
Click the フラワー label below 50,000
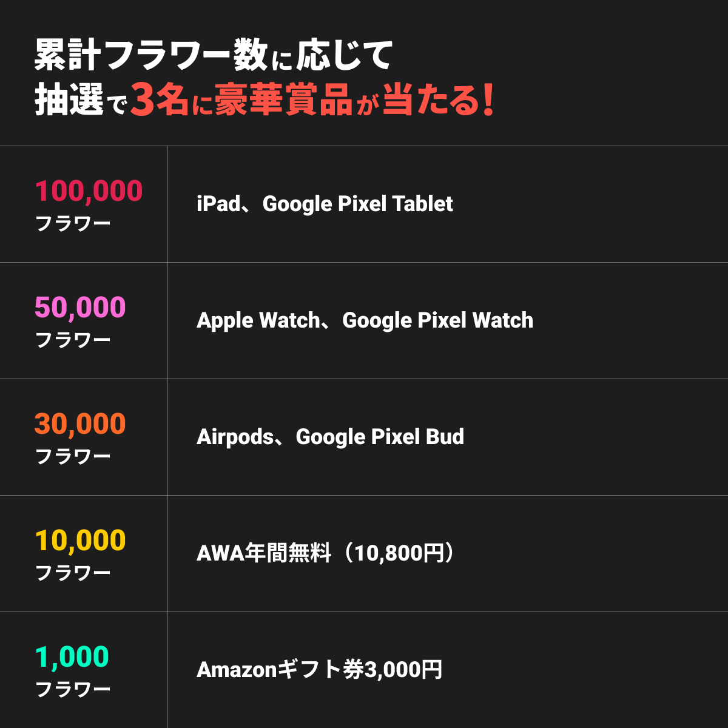[73, 340]
